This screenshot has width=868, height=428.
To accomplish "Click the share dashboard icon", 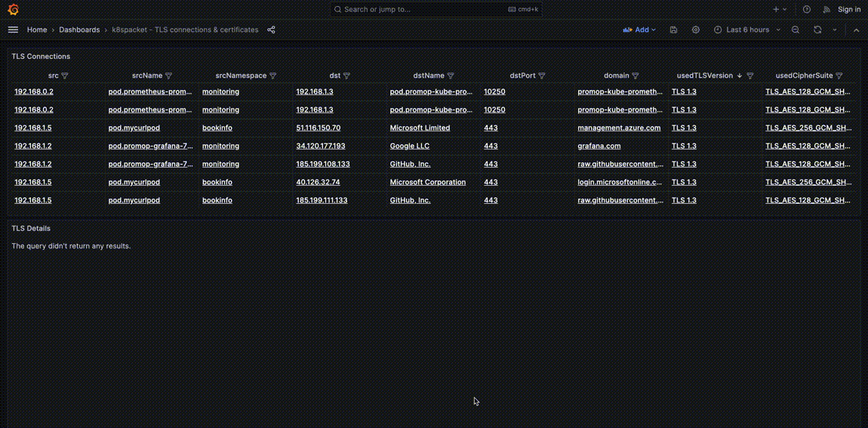I will (271, 30).
